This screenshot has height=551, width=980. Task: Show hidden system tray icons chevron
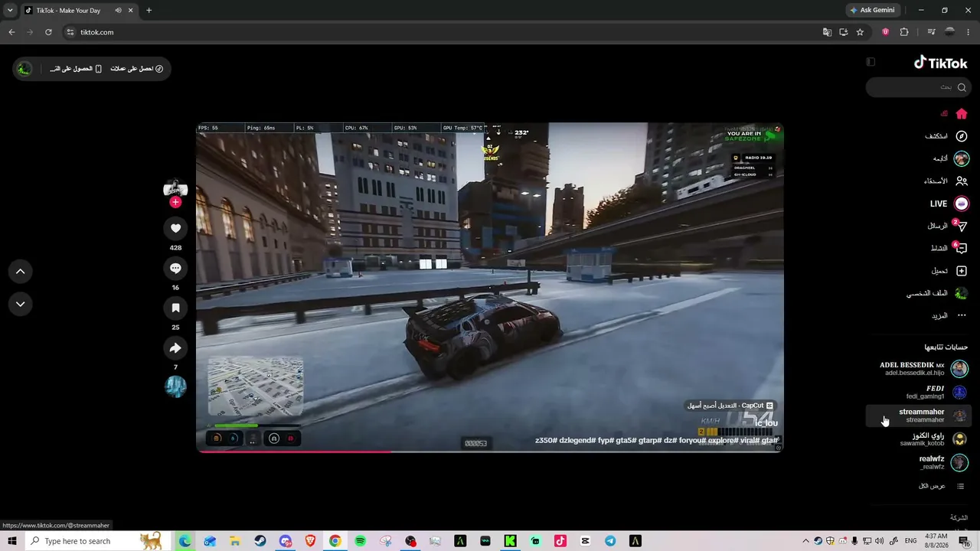pos(805,541)
